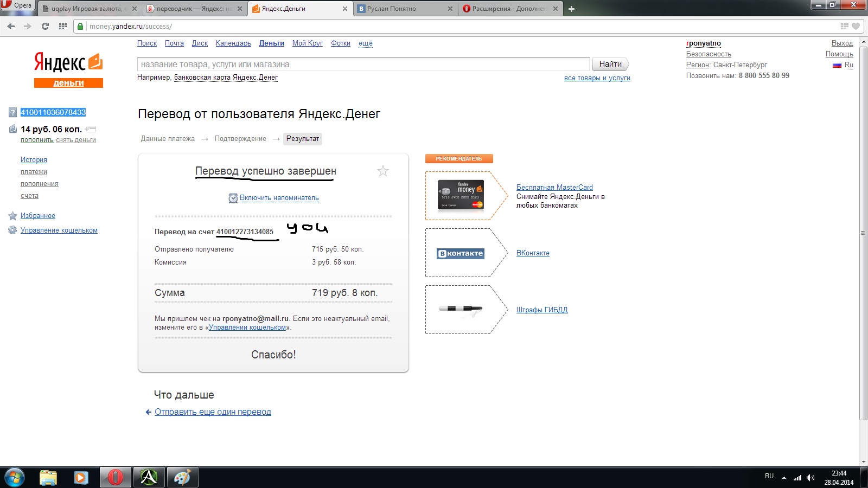Open the Помощь link
This screenshot has height=488, width=868.
click(839, 54)
